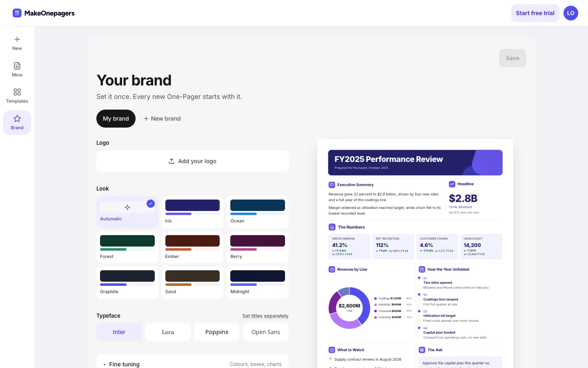Click the FY2025 Performance Review preview header
The image size is (588, 368).
[x=415, y=162]
